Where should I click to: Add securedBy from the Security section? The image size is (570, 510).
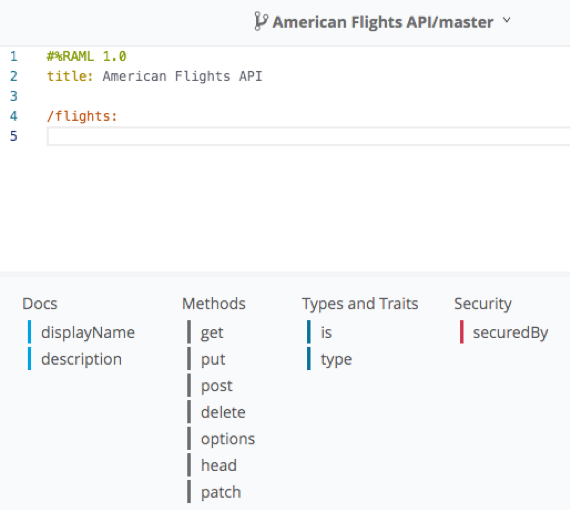click(x=510, y=332)
